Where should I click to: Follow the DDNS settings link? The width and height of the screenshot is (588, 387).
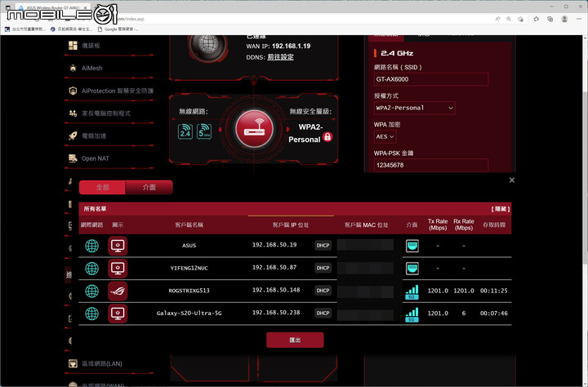tap(280, 57)
